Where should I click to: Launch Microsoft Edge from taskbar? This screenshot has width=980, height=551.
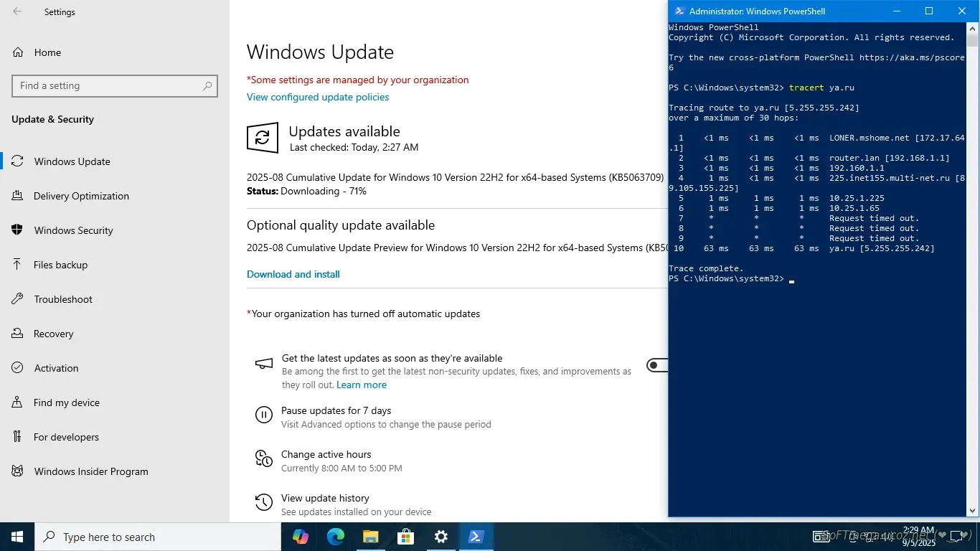click(336, 537)
